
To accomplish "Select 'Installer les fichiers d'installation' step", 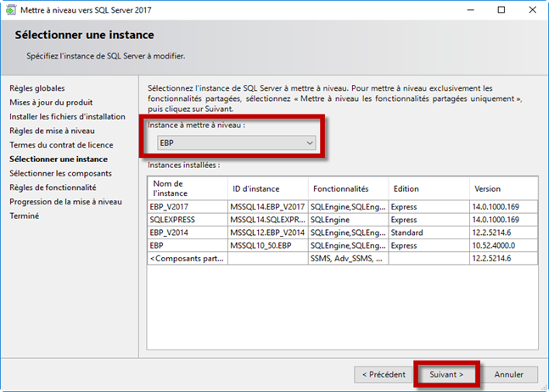I will coord(67,116).
